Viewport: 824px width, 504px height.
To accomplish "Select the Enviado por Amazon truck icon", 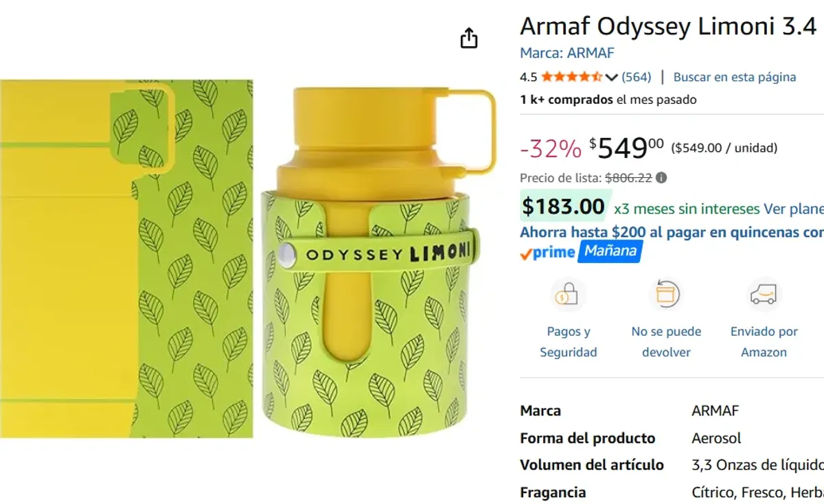I will coord(763,294).
